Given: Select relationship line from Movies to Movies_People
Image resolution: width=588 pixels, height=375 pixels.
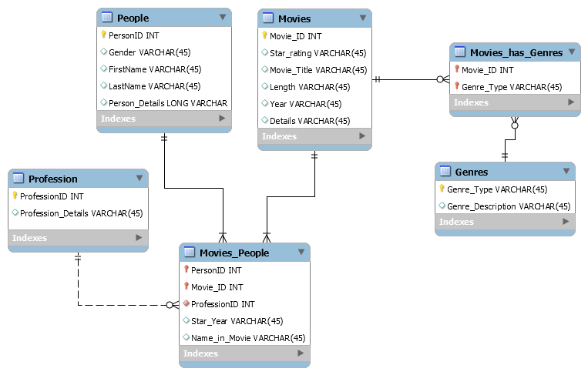Looking at the screenshot, I should point(291,196).
